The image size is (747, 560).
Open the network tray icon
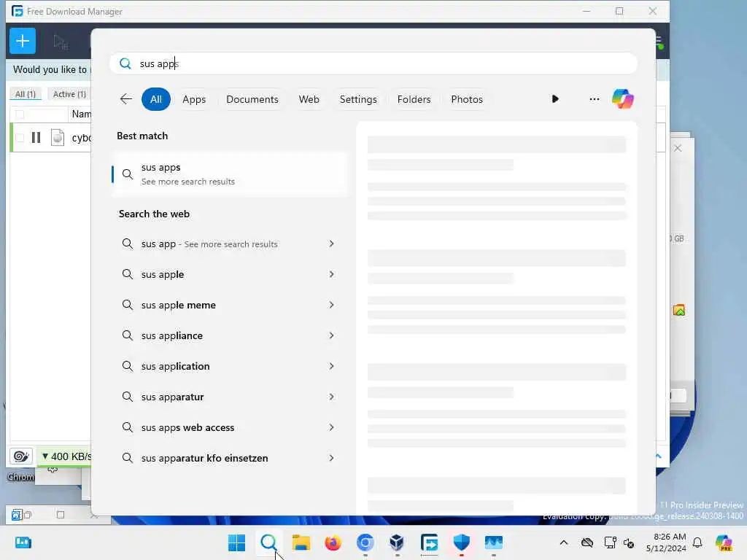pyautogui.click(x=609, y=542)
